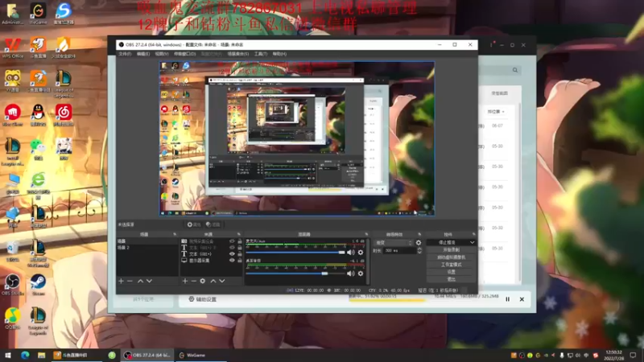
Task: Open WPS Office desktop icon
Action: [13, 48]
